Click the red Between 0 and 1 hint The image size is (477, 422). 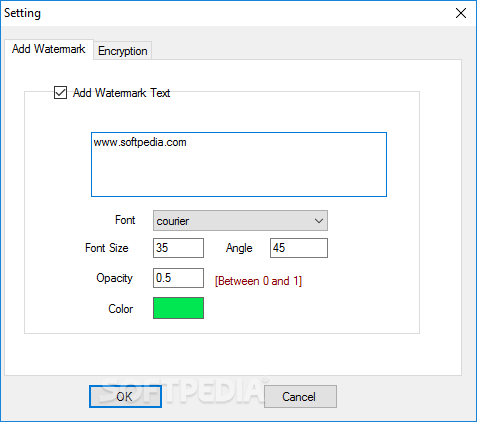(258, 281)
